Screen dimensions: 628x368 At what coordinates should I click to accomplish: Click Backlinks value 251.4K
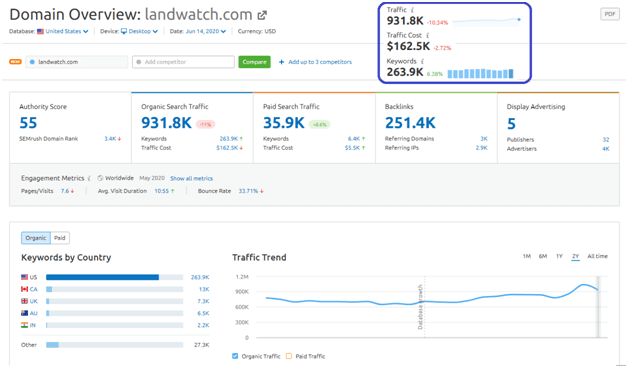(x=410, y=123)
